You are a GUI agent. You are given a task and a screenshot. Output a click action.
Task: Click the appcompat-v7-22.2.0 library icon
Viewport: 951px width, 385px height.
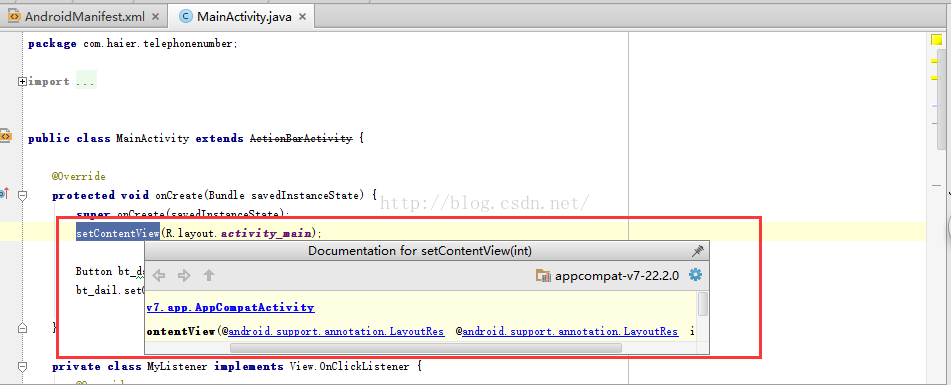pyautogui.click(x=542, y=276)
